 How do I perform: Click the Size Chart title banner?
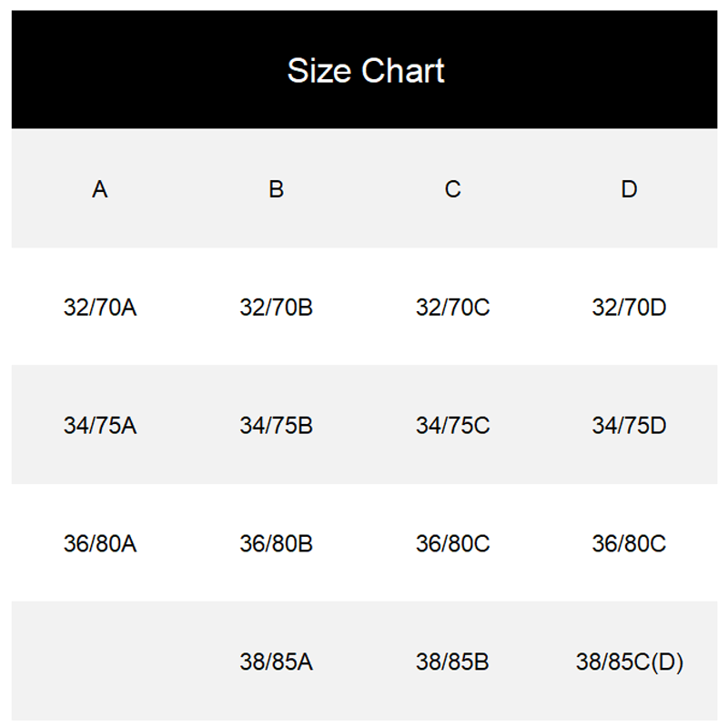click(365, 70)
